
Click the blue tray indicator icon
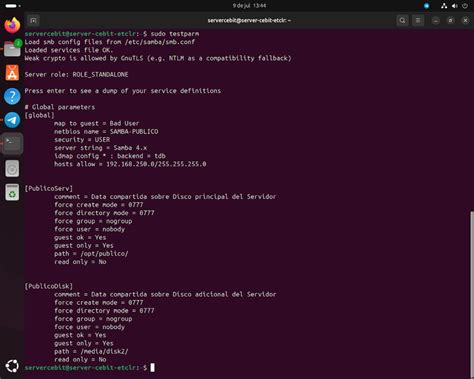tap(426, 6)
